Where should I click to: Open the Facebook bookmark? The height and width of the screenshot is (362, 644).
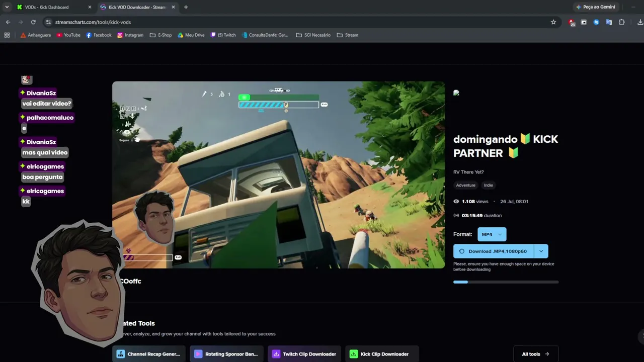coord(99,35)
